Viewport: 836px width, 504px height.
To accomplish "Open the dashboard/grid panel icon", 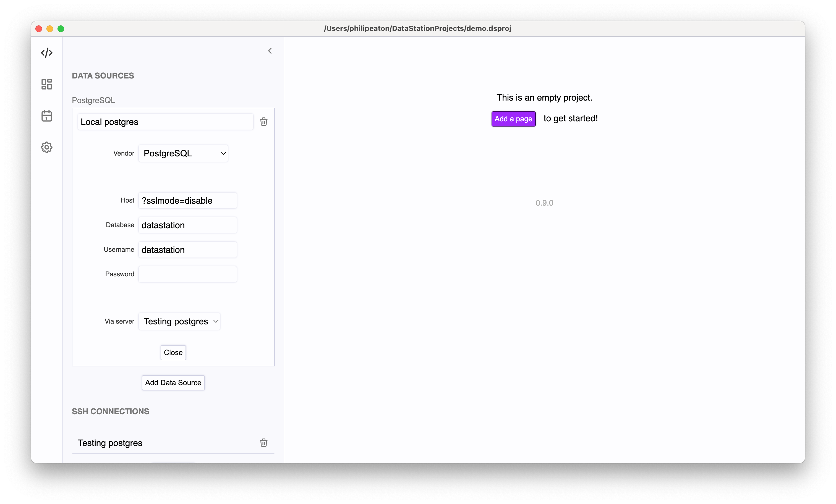I will pyautogui.click(x=46, y=84).
